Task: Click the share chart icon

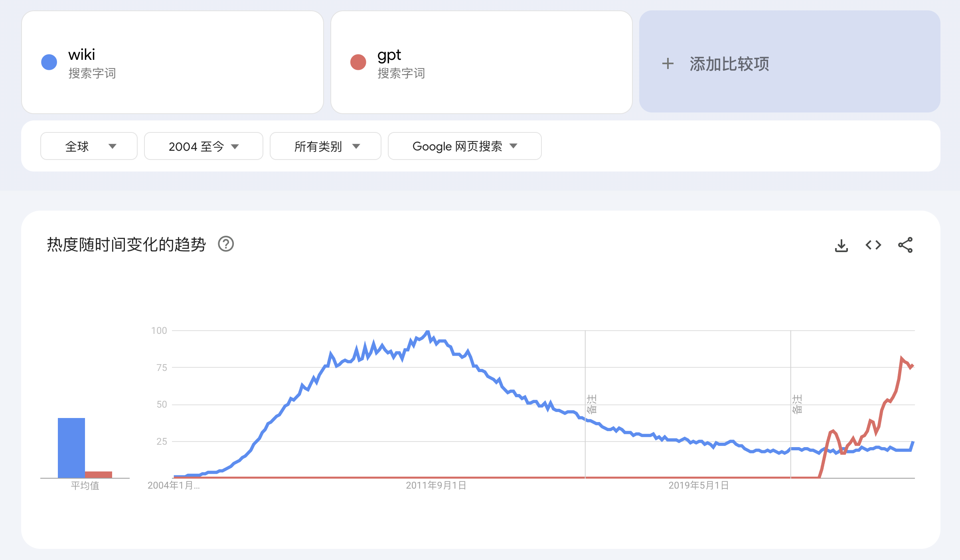Action: click(905, 245)
